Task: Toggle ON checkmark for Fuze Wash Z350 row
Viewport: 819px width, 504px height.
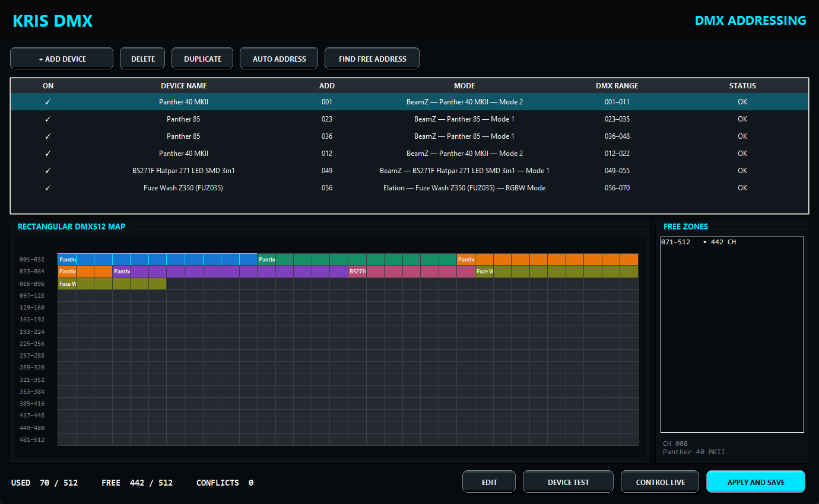Action: [x=48, y=188]
